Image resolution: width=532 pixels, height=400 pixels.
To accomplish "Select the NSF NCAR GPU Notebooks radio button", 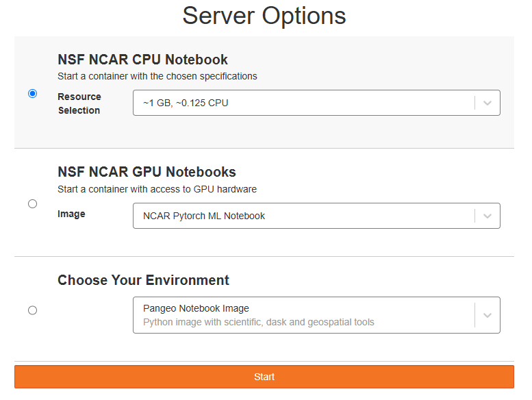I will tap(32, 203).
